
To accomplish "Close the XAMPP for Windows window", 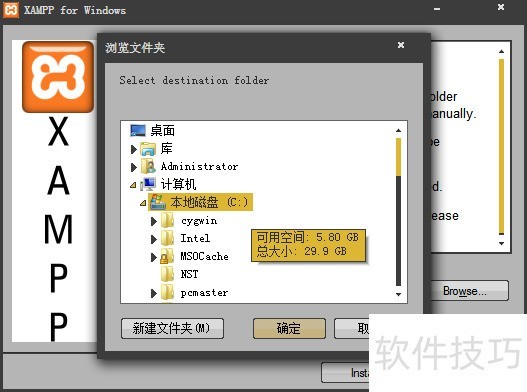I will [x=501, y=7].
